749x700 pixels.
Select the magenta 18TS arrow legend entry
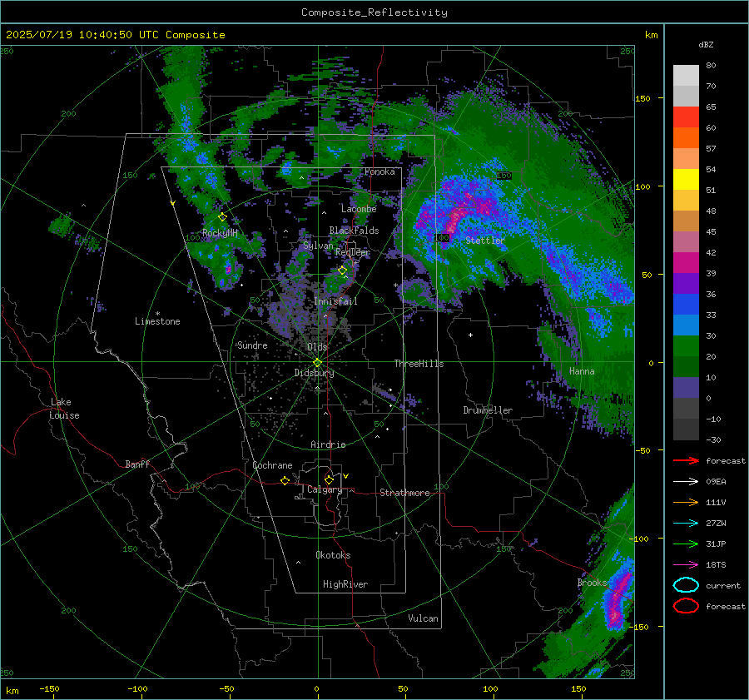686,565
